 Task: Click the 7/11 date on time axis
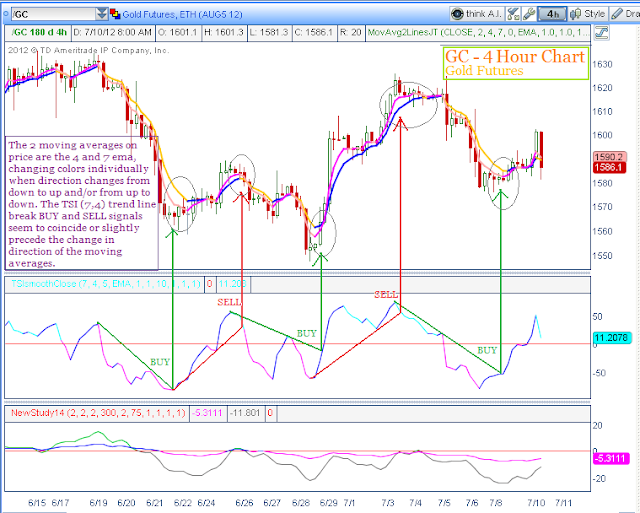pyautogui.click(x=563, y=502)
